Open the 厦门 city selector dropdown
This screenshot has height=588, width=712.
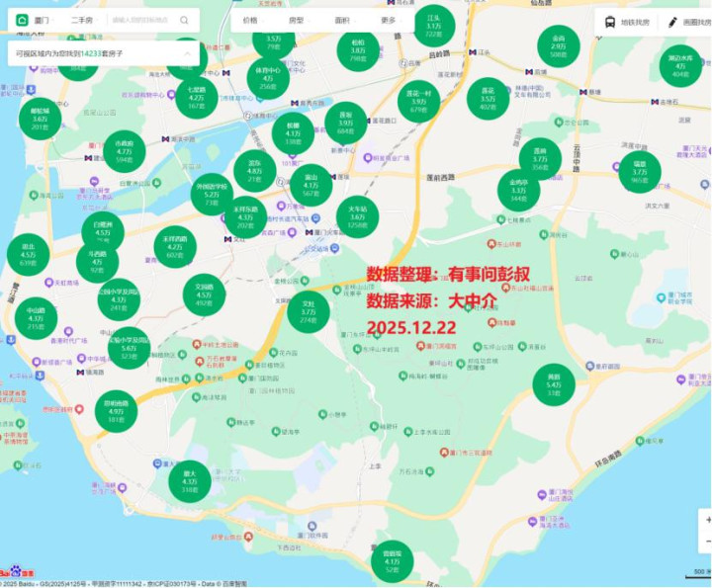(44, 21)
